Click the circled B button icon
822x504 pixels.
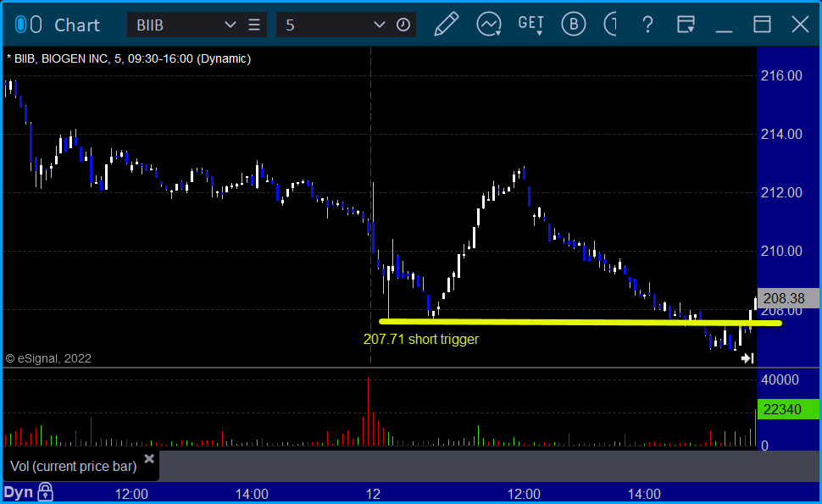[x=573, y=24]
